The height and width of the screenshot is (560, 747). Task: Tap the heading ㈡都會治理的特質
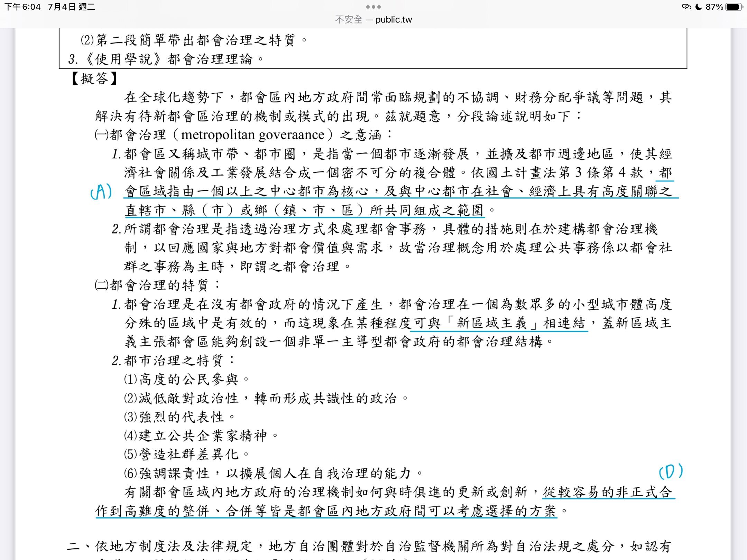coord(157,285)
